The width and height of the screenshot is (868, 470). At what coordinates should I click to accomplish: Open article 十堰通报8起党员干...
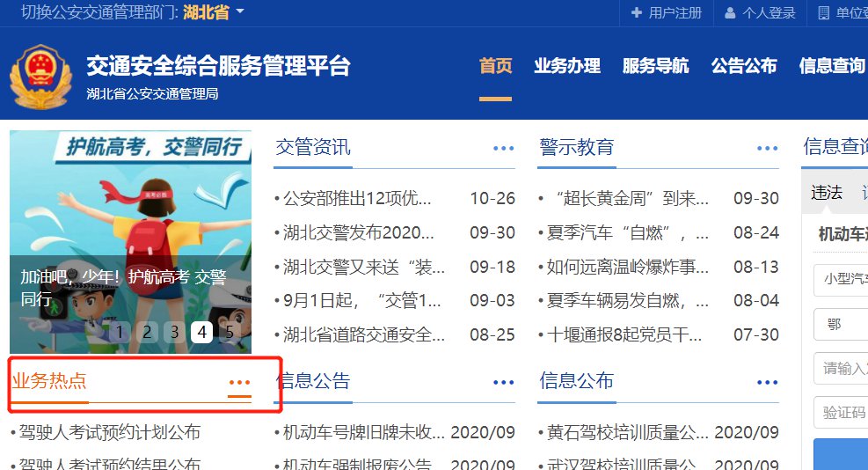click(624, 334)
